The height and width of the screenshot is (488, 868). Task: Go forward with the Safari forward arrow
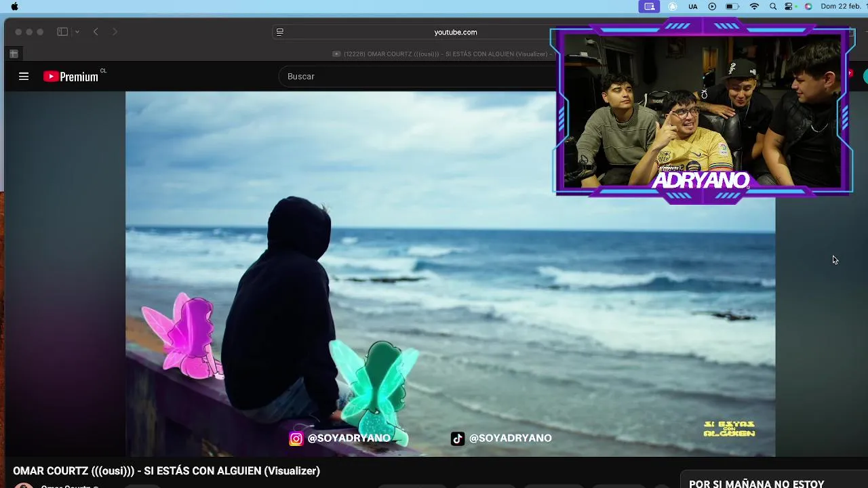[115, 32]
